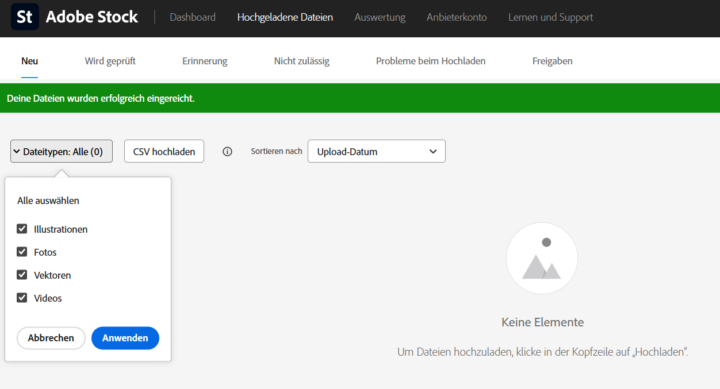The width and height of the screenshot is (720, 389).
Task: Apply filters with the Anwenden button
Action: point(125,338)
